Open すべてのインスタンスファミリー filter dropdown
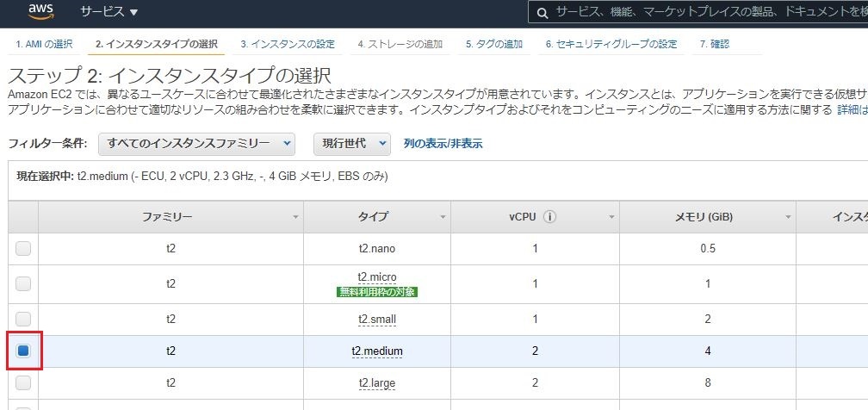The image size is (868, 410). (x=196, y=144)
